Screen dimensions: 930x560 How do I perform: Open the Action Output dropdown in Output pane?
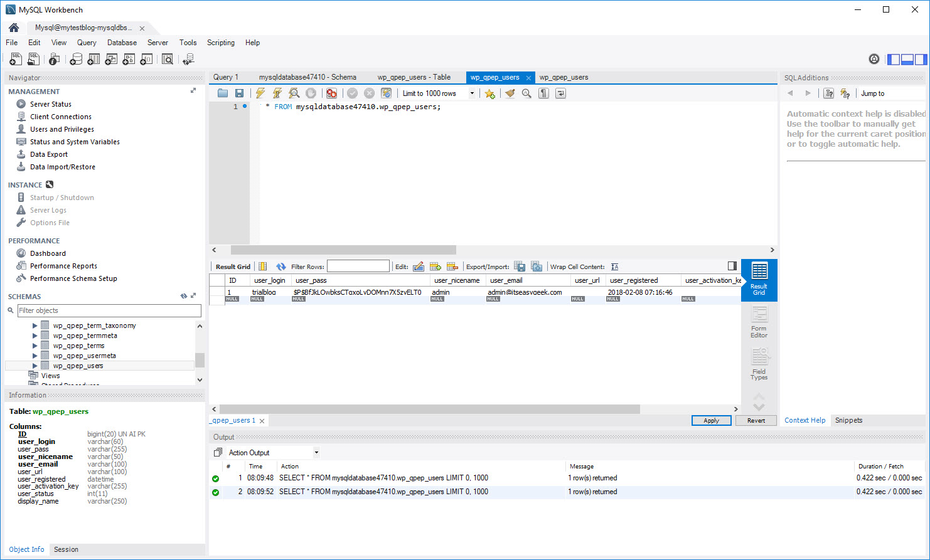click(x=316, y=452)
